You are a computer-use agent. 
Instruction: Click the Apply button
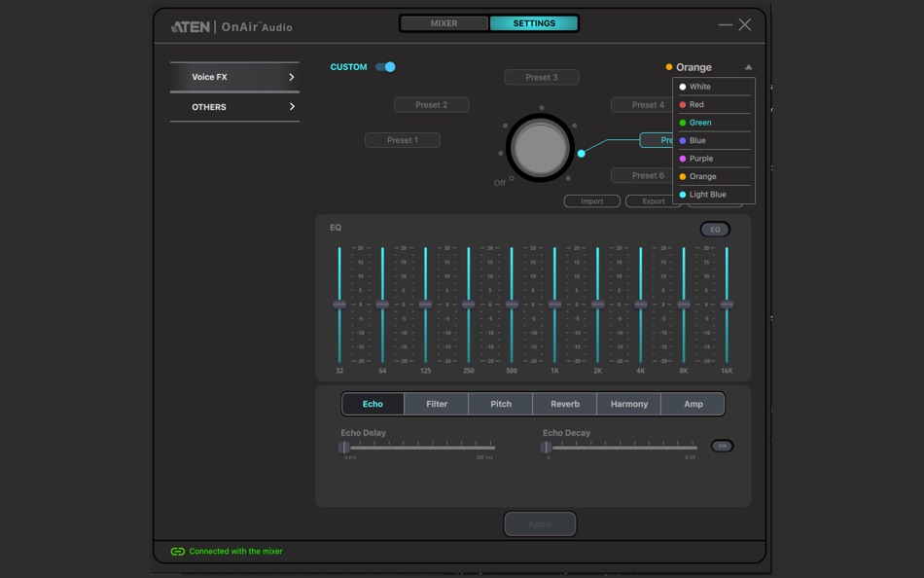(540, 524)
